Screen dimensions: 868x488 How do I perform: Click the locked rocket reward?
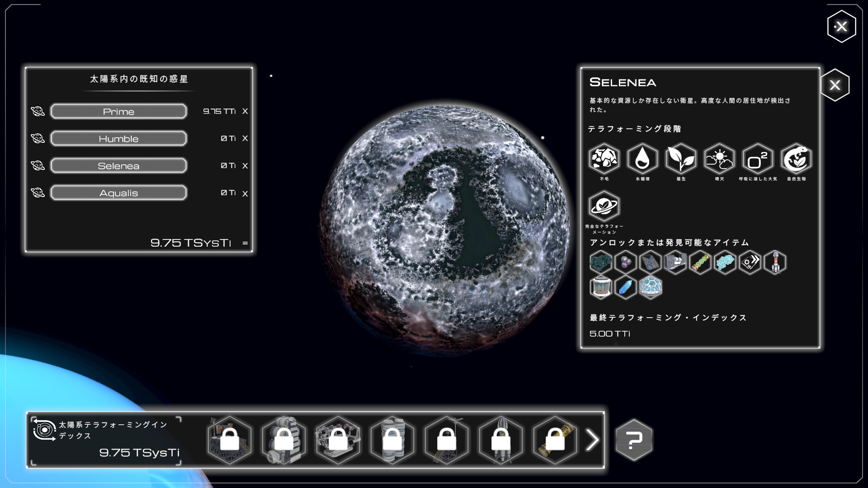point(501,440)
